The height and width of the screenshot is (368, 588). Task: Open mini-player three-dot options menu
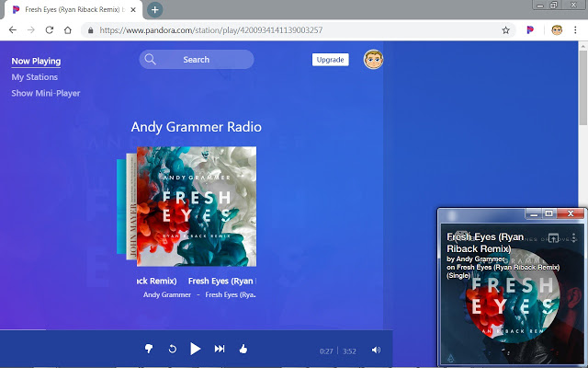(573, 237)
